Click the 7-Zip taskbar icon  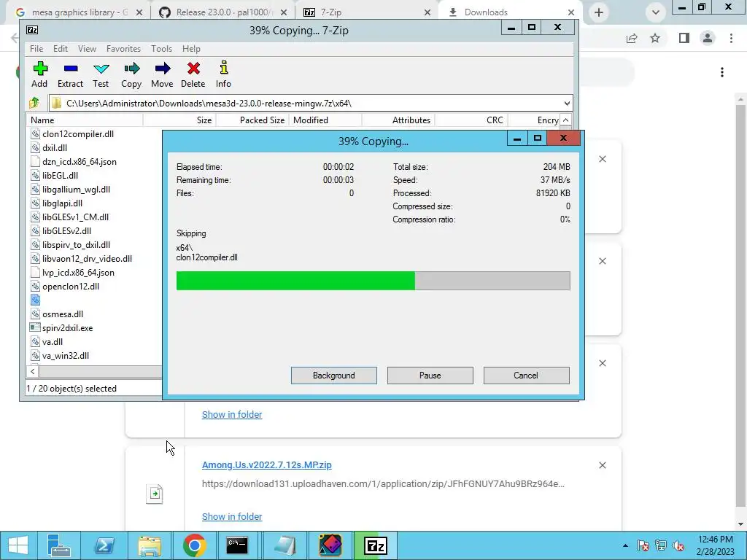tap(375, 545)
